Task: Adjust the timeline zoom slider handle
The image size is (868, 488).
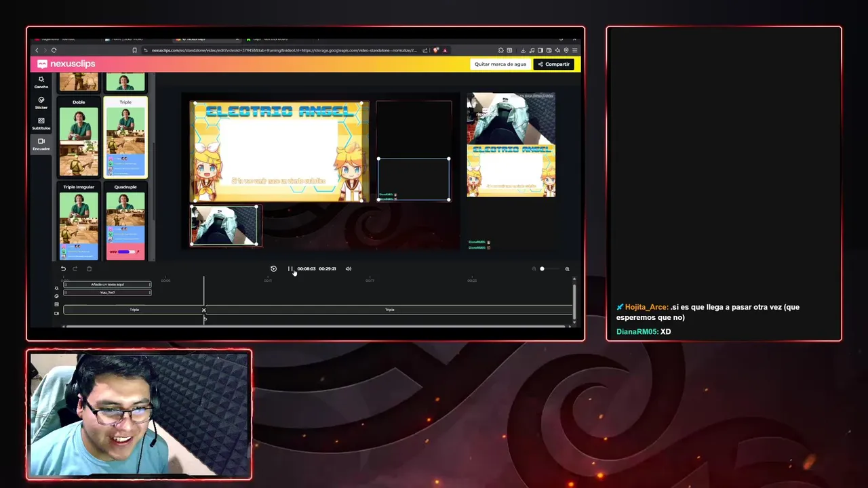Action: pos(542,269)
